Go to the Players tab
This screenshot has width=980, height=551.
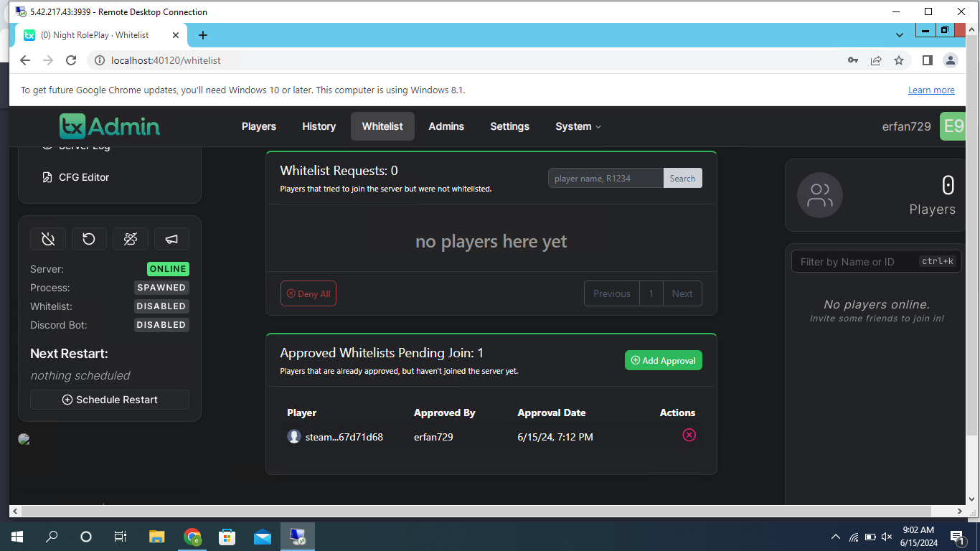click(x=259, y=126)
